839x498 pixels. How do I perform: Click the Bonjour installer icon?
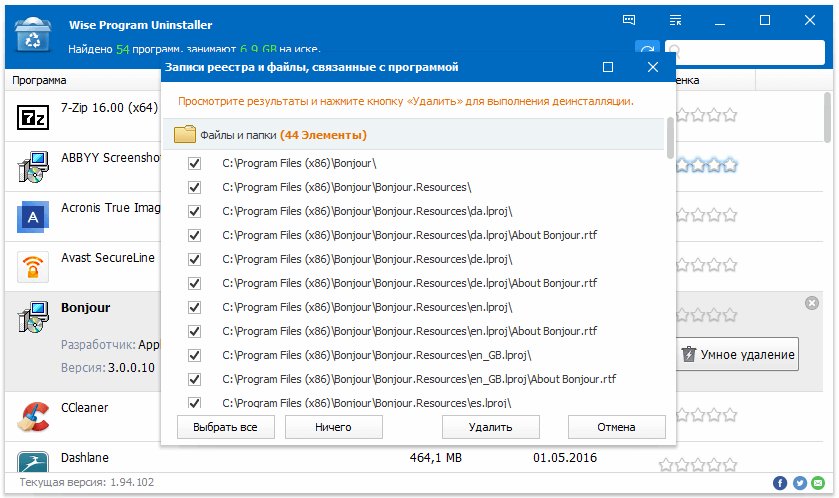click(33, 317)
